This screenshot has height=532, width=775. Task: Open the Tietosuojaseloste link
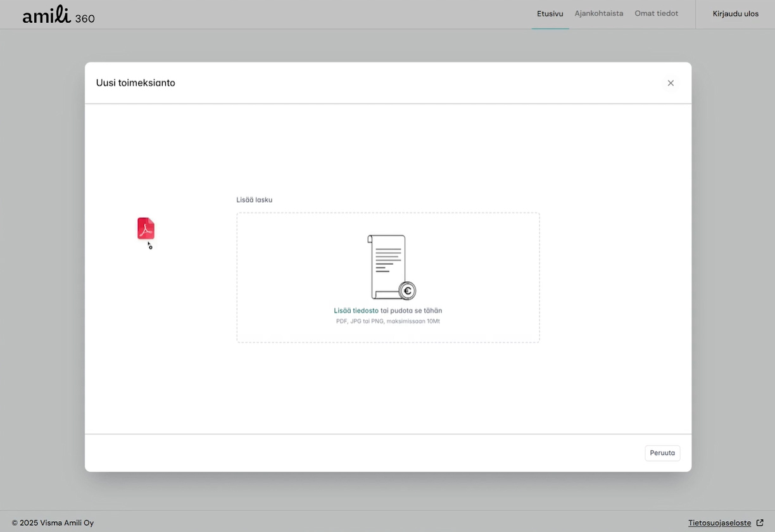(x=719, y=523)
